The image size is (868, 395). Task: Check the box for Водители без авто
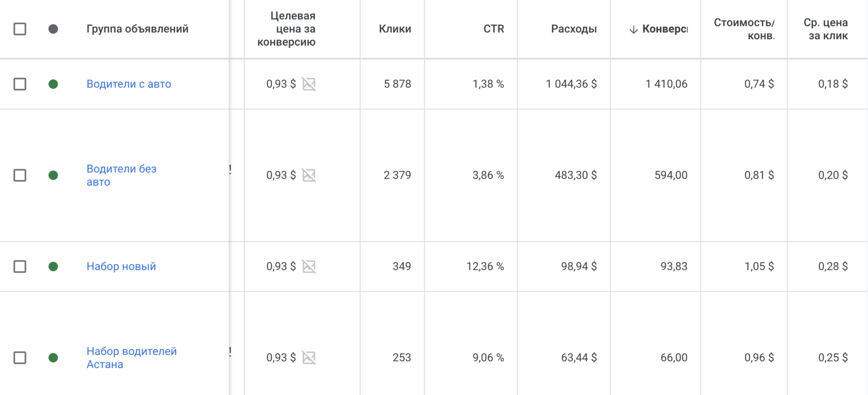click(20, 176)
